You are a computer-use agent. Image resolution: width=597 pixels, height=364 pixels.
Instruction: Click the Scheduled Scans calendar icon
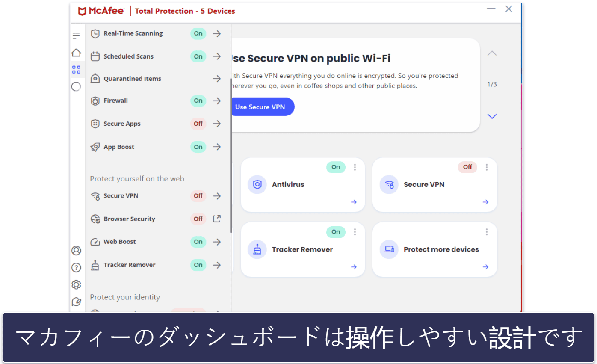pyautogui.click(x=95, y=56)
